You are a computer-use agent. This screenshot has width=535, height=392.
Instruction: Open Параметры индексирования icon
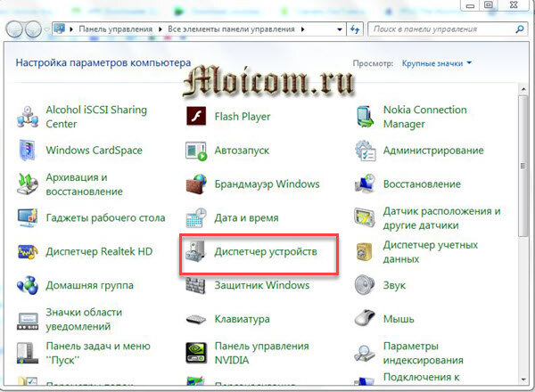365,354
